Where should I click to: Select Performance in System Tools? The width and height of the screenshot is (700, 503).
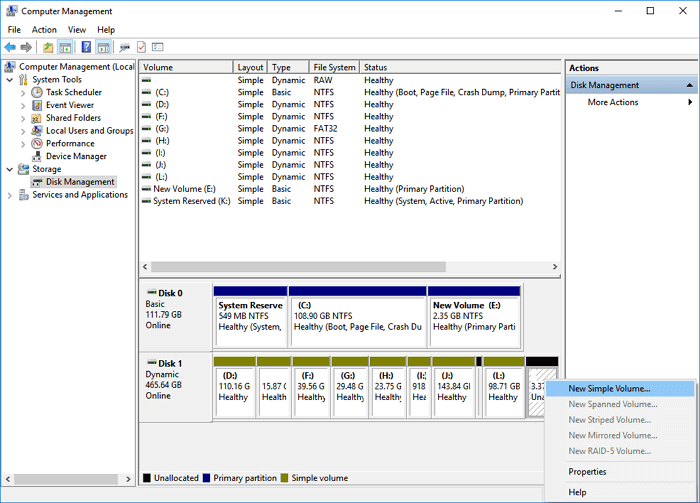coord(70,143)
